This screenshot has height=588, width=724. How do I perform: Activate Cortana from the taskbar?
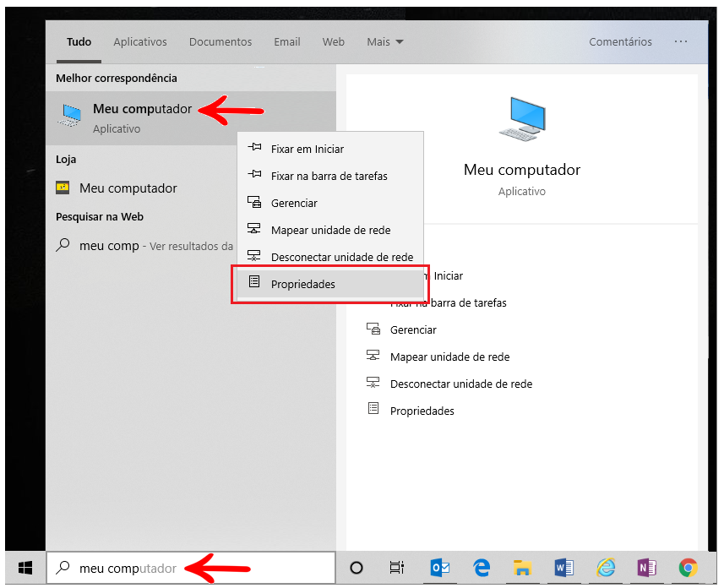tap(358, 568)
